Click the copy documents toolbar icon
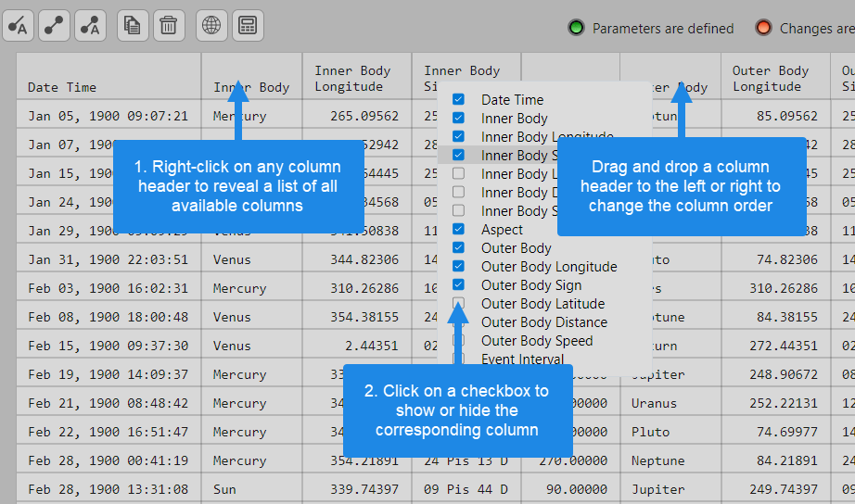855x504 pixels. coord(133,26)
